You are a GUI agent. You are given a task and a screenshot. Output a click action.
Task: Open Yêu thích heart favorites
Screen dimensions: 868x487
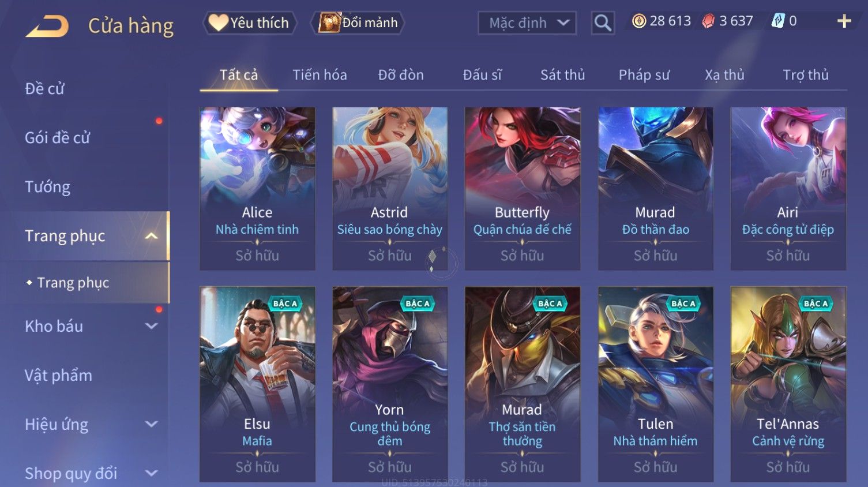[219, 23]
